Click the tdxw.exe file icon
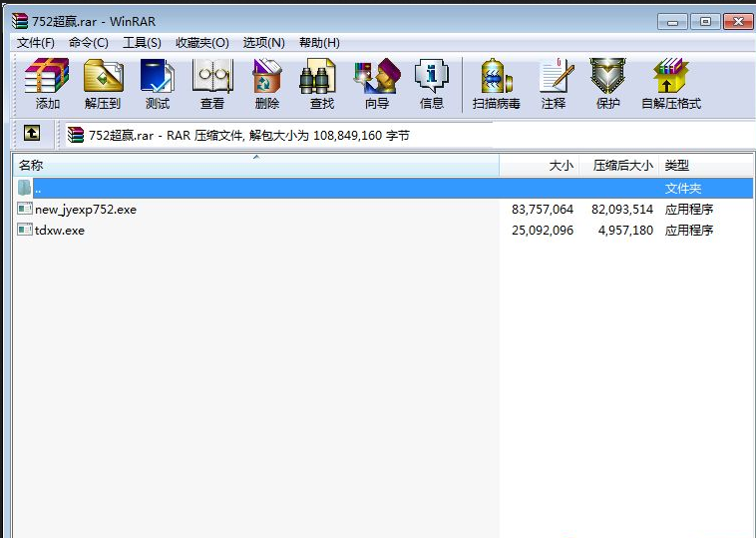Screen dimensions: 756x538 pos(25,230)
